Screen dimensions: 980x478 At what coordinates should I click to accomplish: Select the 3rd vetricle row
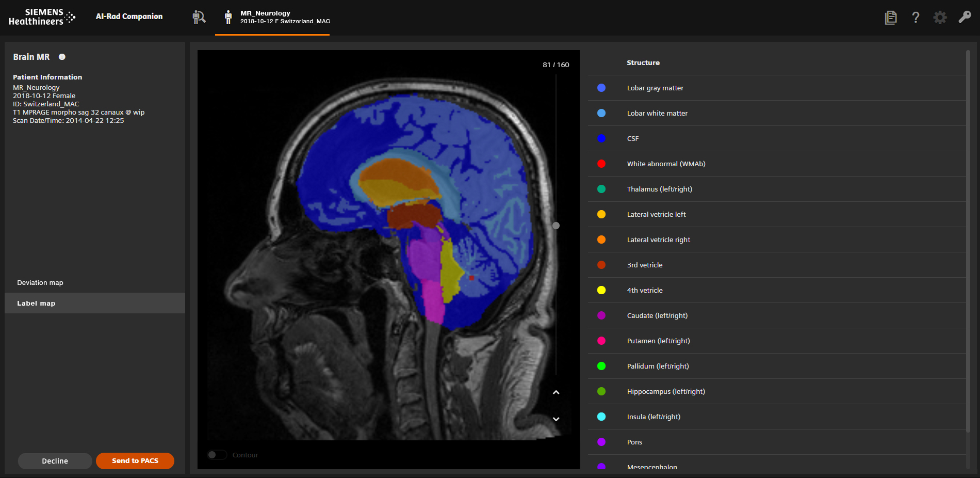point(777,265)
